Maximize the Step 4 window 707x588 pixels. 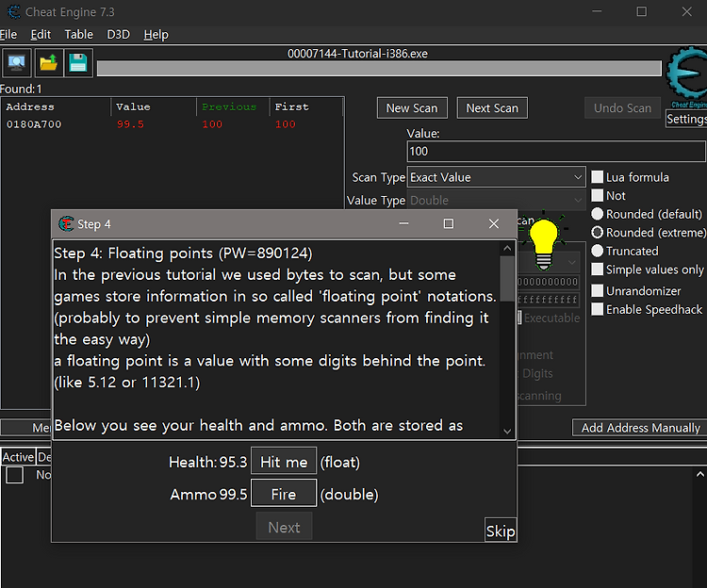tap(448, 223)
